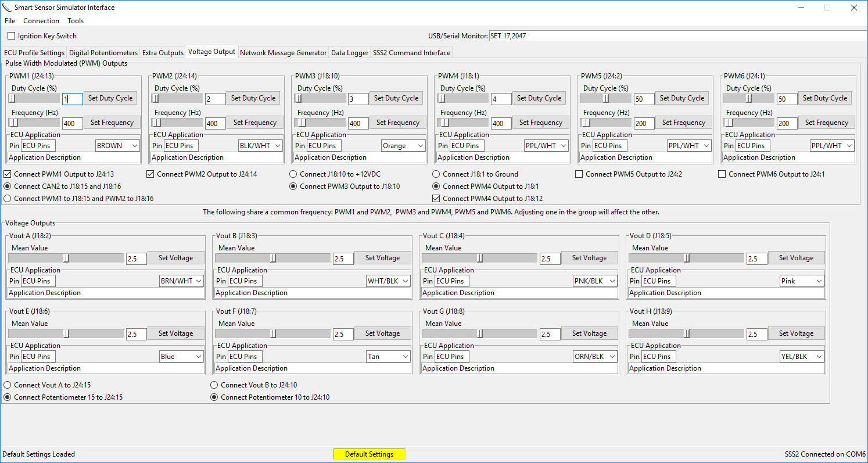Open the File menu
The height and width of the screenshot is (463, 868).
click(10, 21)
